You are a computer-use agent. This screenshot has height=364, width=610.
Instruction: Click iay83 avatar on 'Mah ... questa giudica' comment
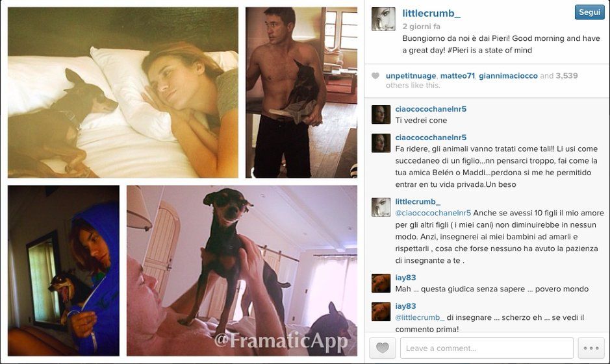pos(381,283)
